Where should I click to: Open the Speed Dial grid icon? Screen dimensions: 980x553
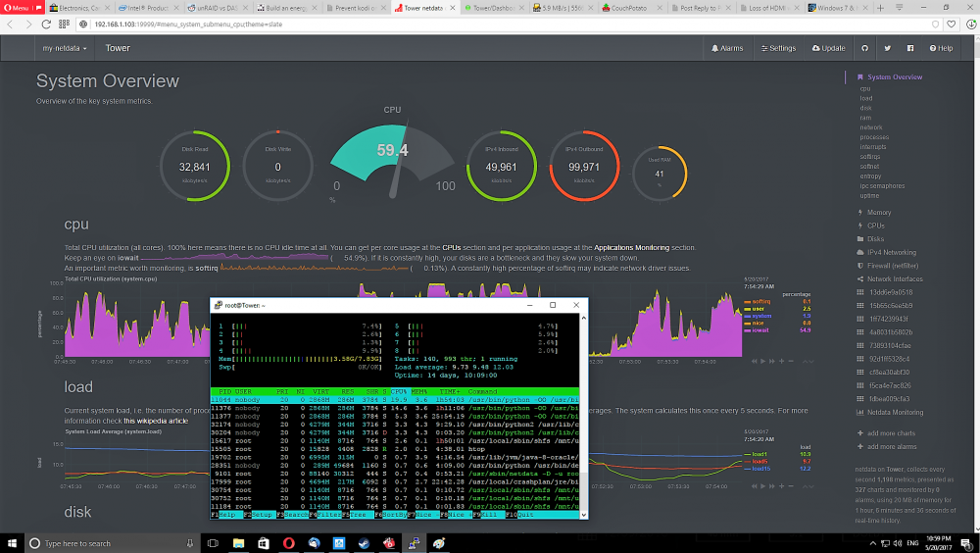click(x=64, y=25)
